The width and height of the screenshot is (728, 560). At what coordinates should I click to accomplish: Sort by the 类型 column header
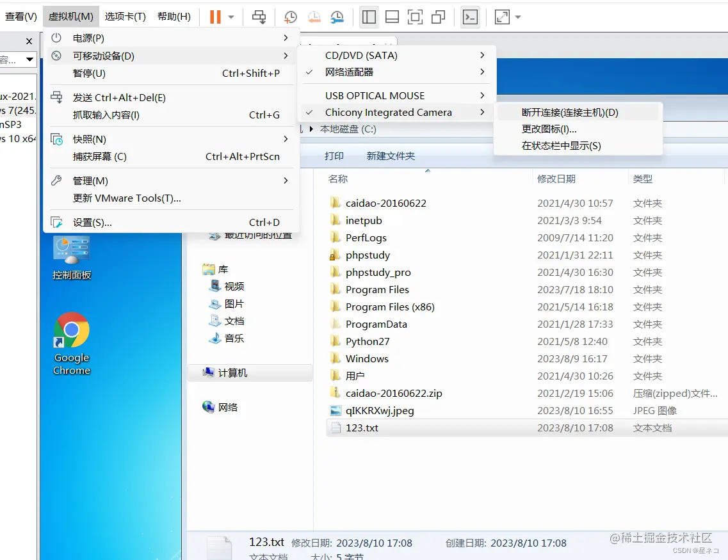[x=643, y=179]
